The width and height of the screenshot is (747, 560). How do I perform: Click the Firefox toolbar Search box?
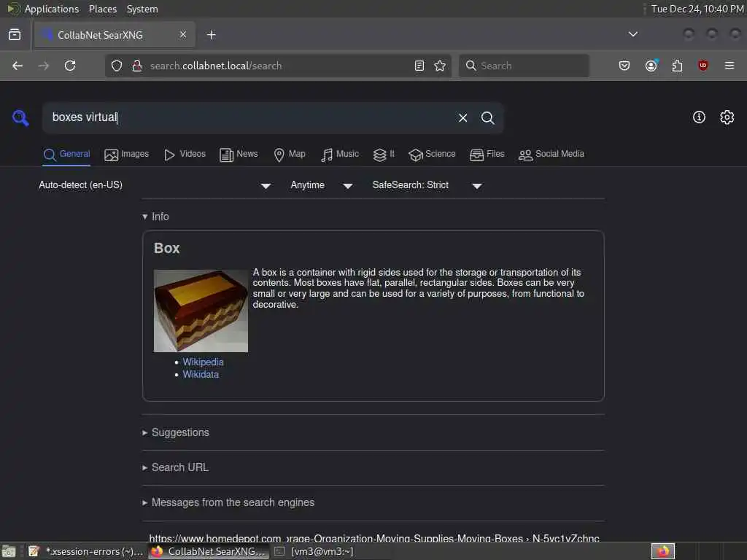(524, 66)
